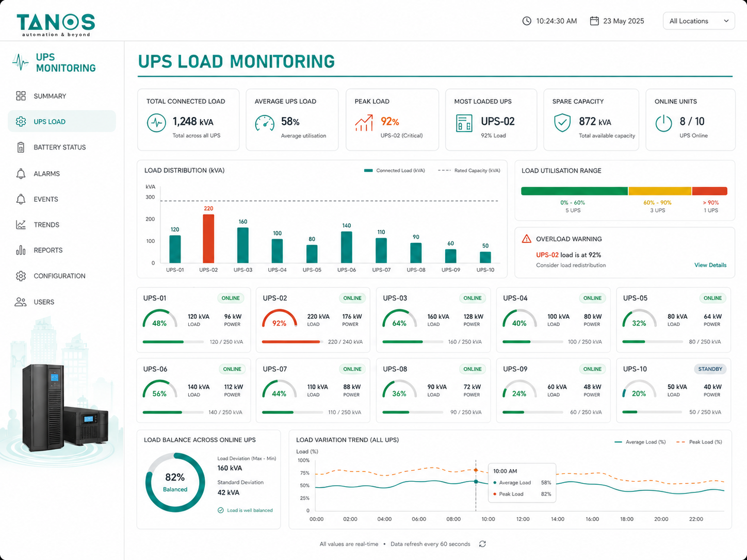Image resolution: width=747 pixels, height=560 pixels.
Task: Click the green 0% - 60% utilisation segment
Action: click(x=574, y=191)
